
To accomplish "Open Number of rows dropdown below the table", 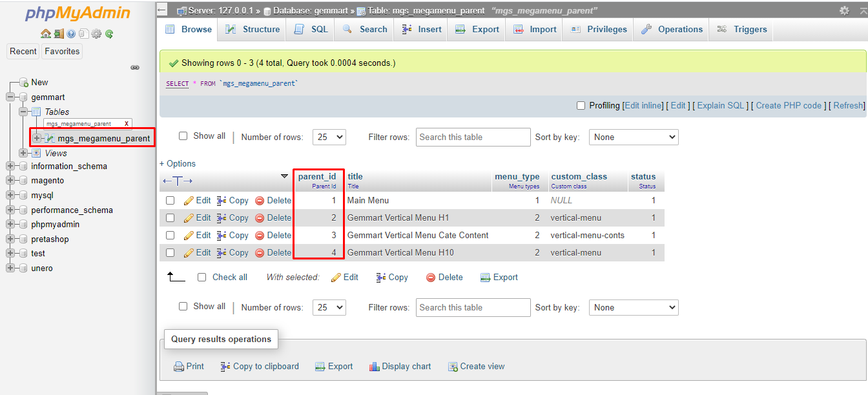I will [329, 307].
